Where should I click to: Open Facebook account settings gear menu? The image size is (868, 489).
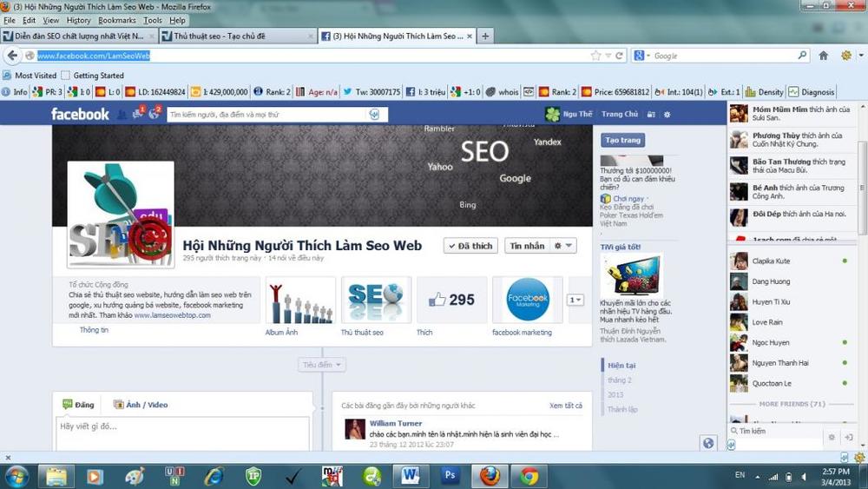(x=667, y=114)
